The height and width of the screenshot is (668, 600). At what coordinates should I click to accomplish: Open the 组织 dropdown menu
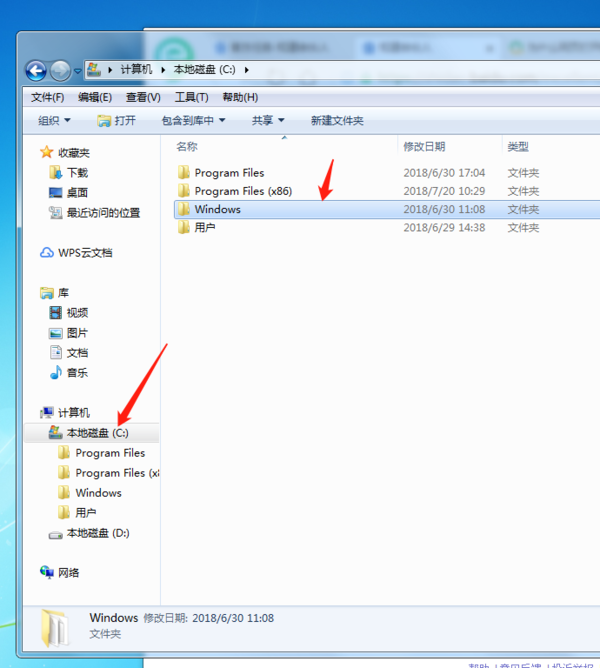click(54, 121)
